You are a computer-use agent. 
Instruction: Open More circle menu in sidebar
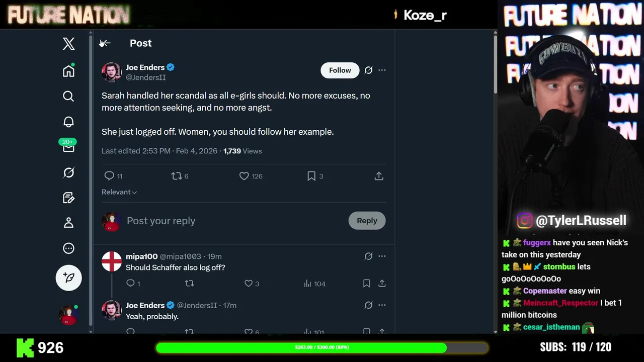click(68, 248)
